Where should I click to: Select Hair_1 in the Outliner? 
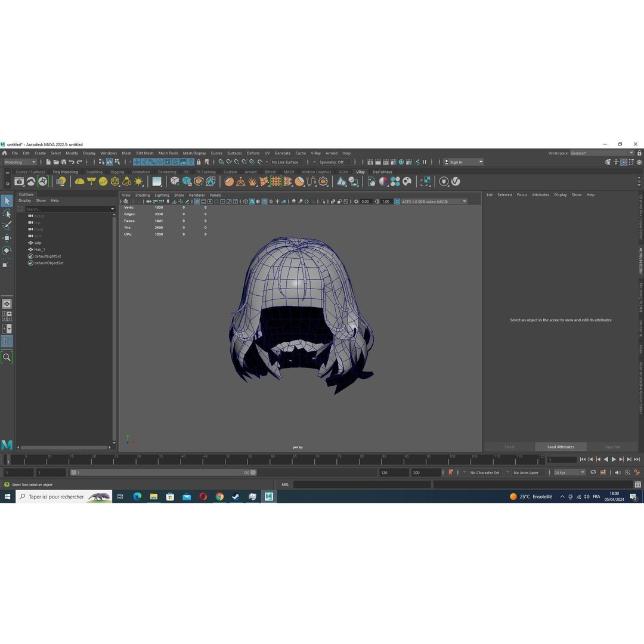(39, 250)
